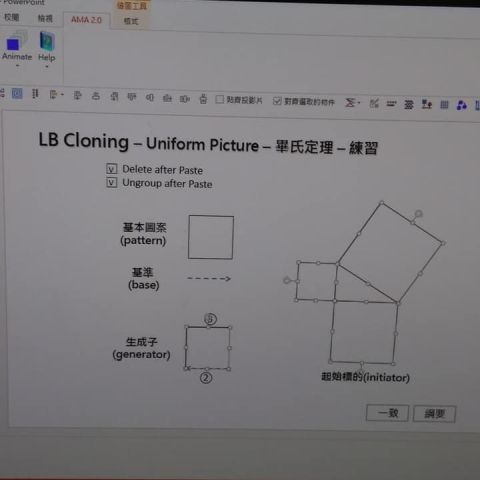The width and height of the screenshot is (480, 480).
Task: Select the 基準 (base) label
Action: 144,279
